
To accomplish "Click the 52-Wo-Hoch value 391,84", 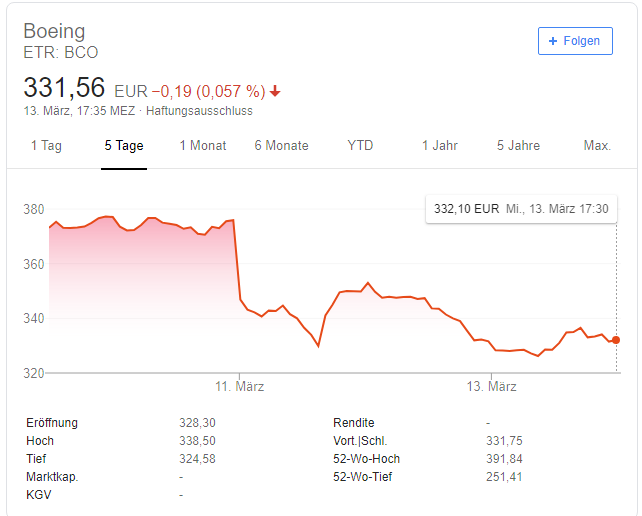I will coord(502,459).
